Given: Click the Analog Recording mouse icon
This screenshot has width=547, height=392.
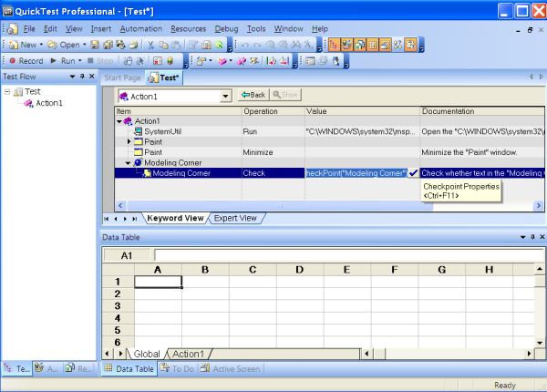Looking at the screenshot, I should (x=128, y=61).
